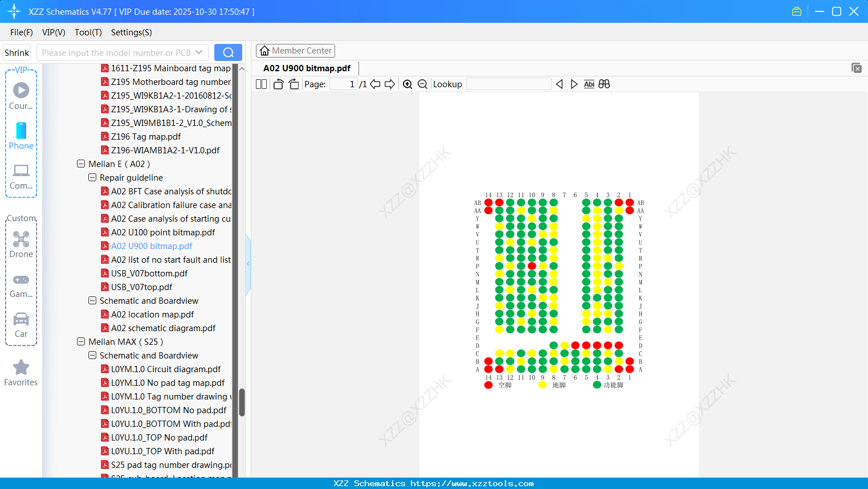Open the VIP(V) menu
The height and width of the screenshot is (489, 868).
point(54,32)
